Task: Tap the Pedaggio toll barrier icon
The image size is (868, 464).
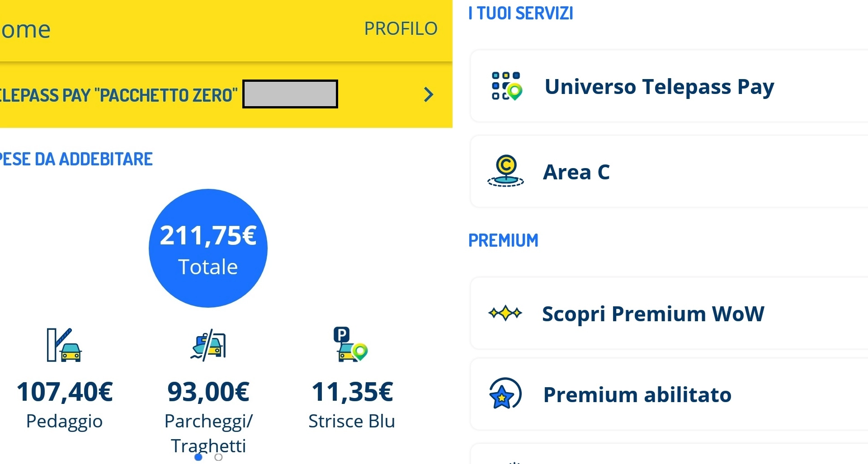Action: click(x=64, y=345)
